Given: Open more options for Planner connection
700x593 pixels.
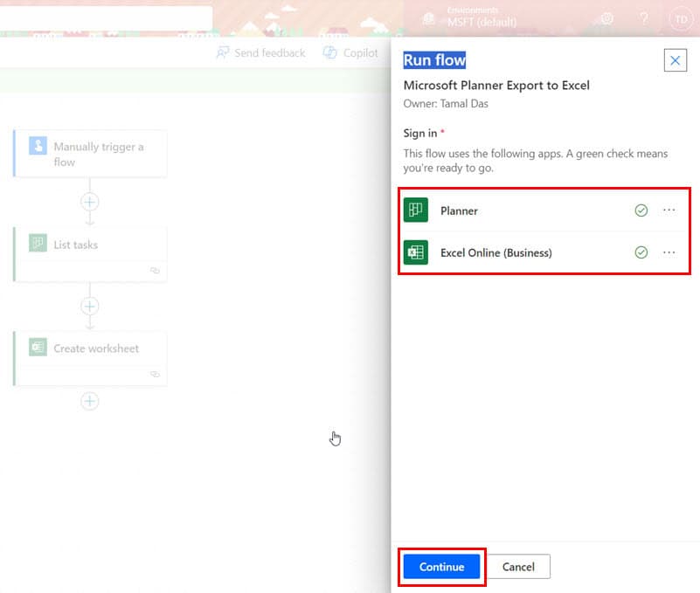Looking at the screenshot, I should coord(669,210).
